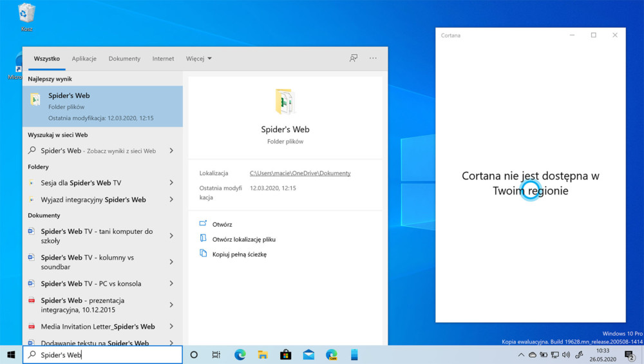The height and width of the screenshot is (364, 644).
Task: Maximize the Cortana window
Action: coord(594,35)
